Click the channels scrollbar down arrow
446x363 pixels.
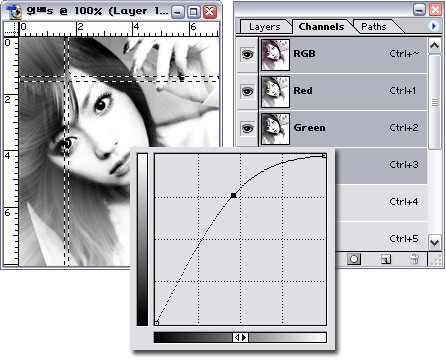click(434, 243)
